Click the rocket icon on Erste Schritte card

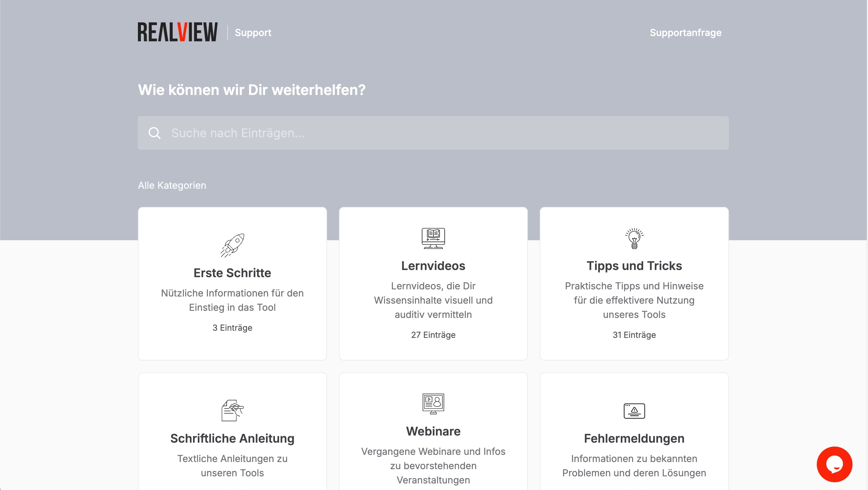tap(232, 245)
